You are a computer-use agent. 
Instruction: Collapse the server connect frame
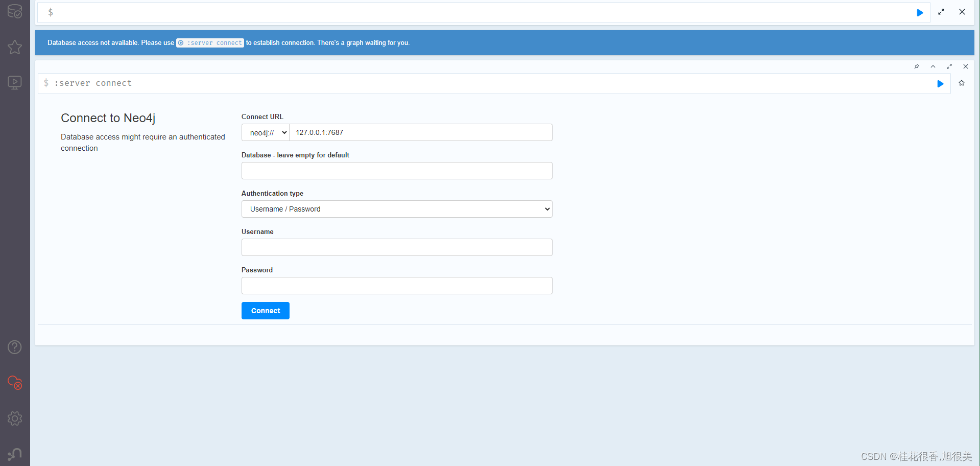(x=933, y=66)
